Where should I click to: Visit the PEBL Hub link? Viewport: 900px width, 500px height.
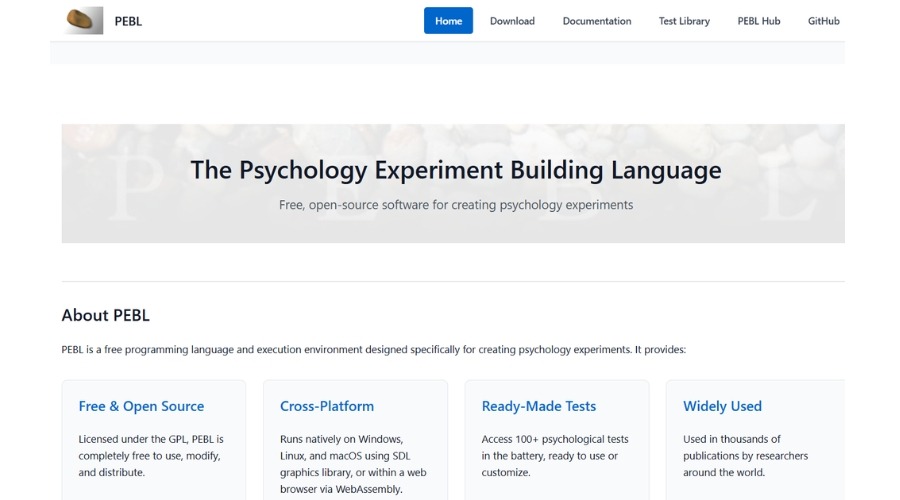759,21
